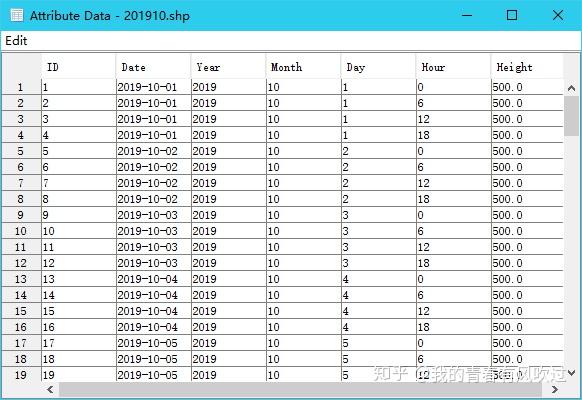
Task: Select the ID column header
Action: [x=79, y=67]
